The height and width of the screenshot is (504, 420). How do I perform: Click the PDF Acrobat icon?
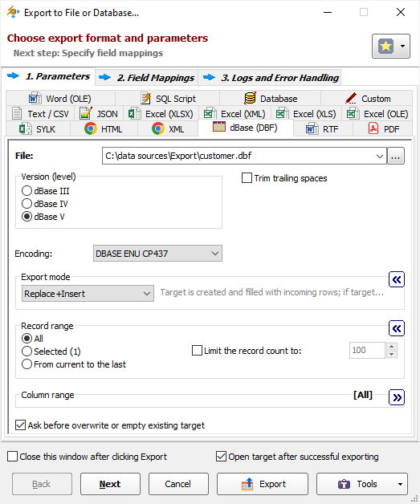[373, 128]
